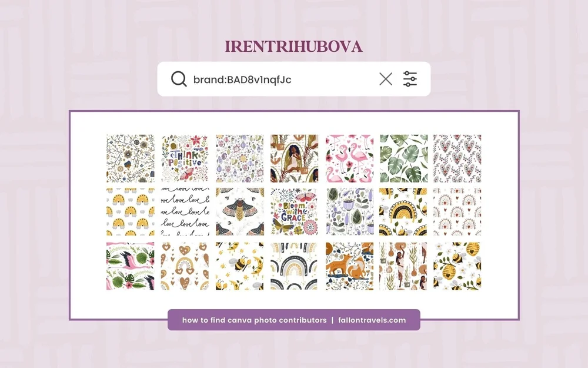Select the brown heart rainbow thumbnail

click(x=185, y=266)
